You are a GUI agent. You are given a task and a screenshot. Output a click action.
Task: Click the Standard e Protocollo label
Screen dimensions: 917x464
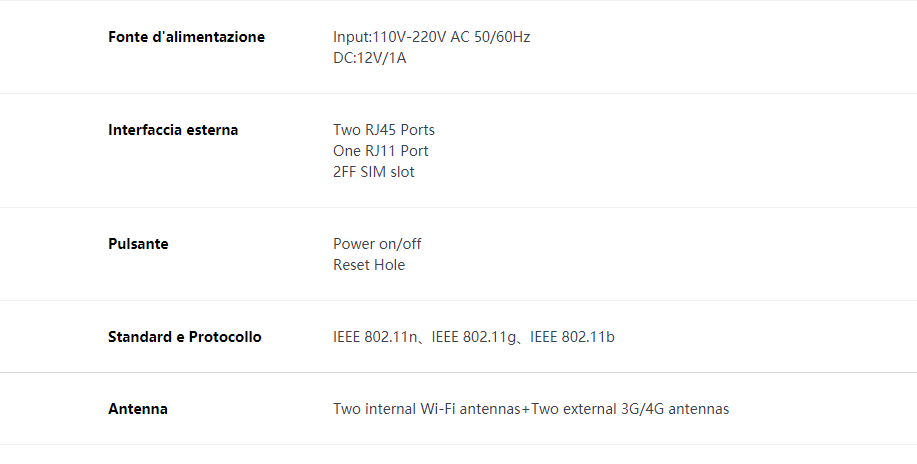[x=185, y=337]
